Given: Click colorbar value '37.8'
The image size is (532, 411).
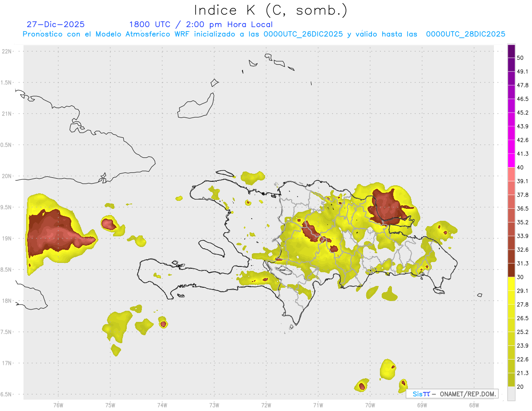Looking at the screenshot, I should tap(523, 195).
